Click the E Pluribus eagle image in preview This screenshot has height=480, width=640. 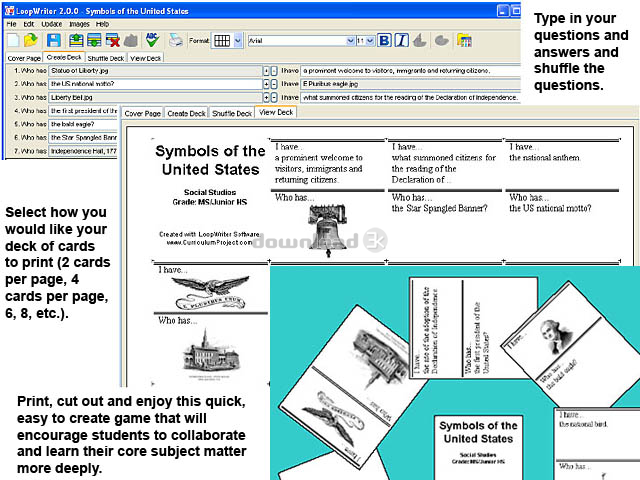(211, 292)
